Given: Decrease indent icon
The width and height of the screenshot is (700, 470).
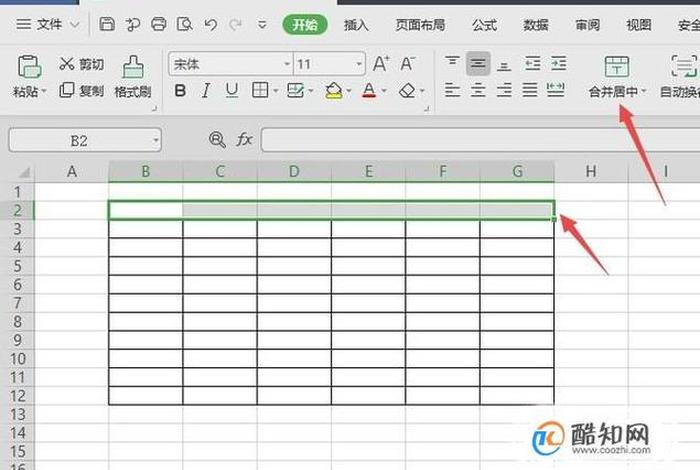Looking at the screenshot, I should 532,64.
